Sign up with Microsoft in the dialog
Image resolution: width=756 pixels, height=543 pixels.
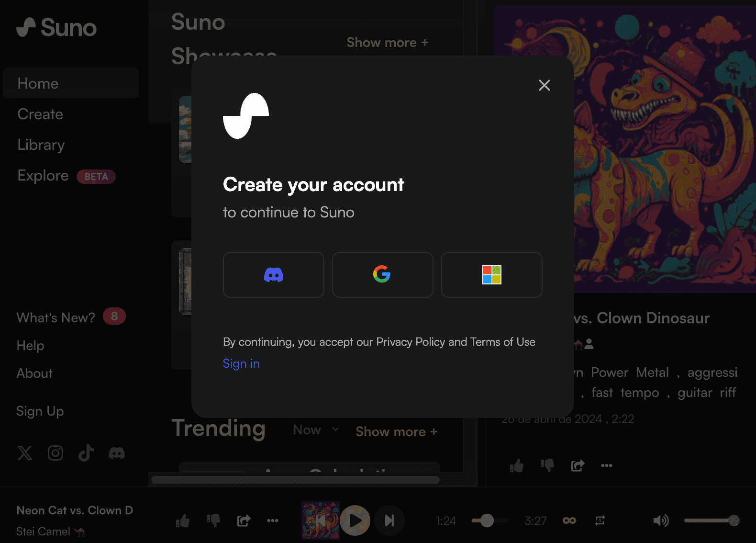tap(492, 275)
